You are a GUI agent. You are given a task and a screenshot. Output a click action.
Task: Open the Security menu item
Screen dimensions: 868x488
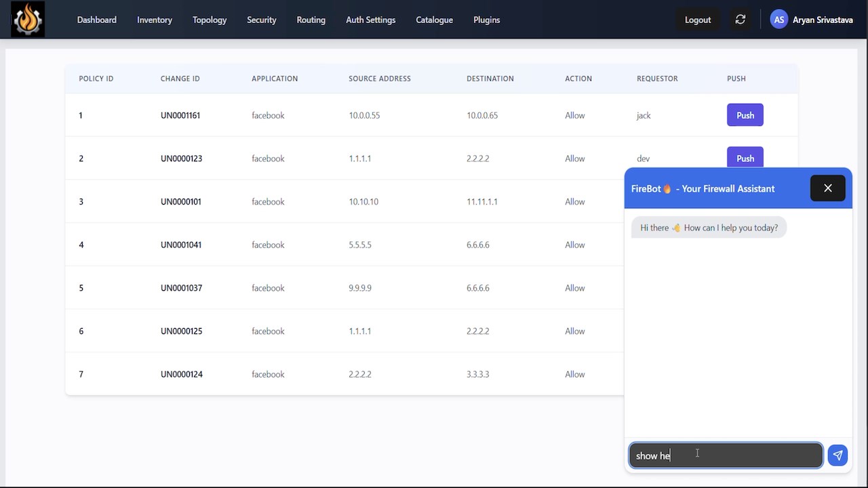tap(262, 20)
